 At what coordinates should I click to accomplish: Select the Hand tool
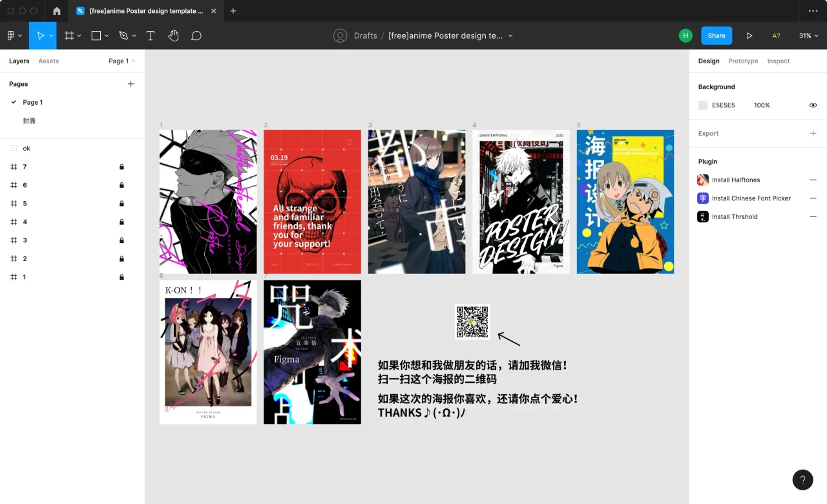(x=173, y=36)
